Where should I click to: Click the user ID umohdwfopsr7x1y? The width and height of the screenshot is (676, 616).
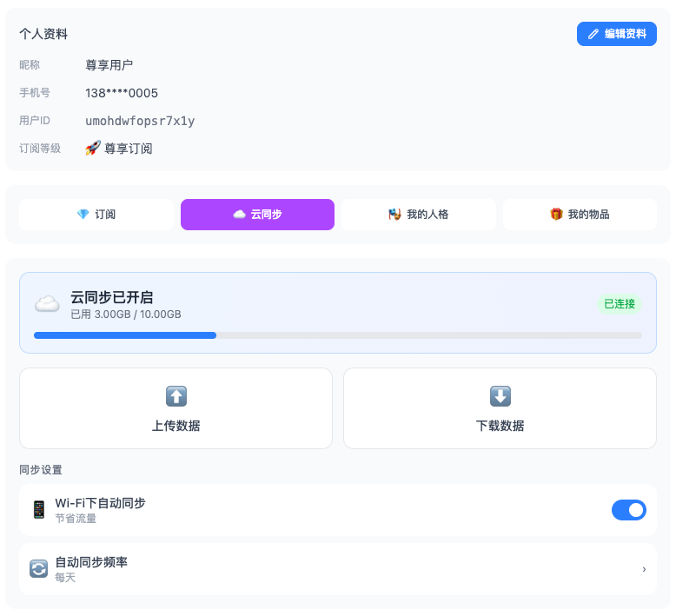point(140,121)
